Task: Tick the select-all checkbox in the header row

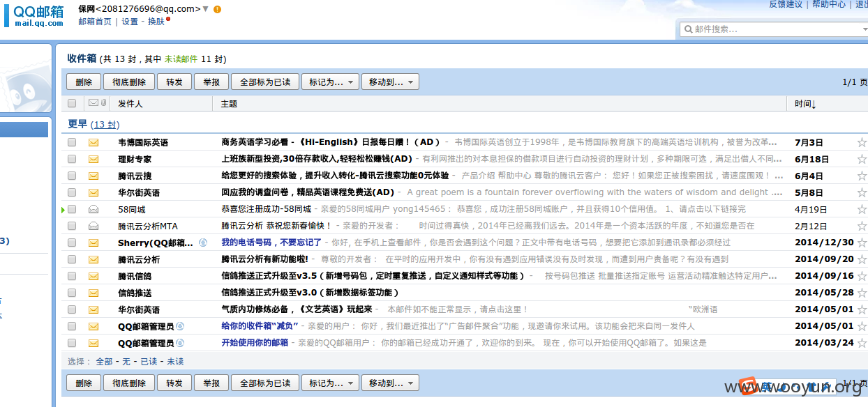Action: tap(72, 103)
